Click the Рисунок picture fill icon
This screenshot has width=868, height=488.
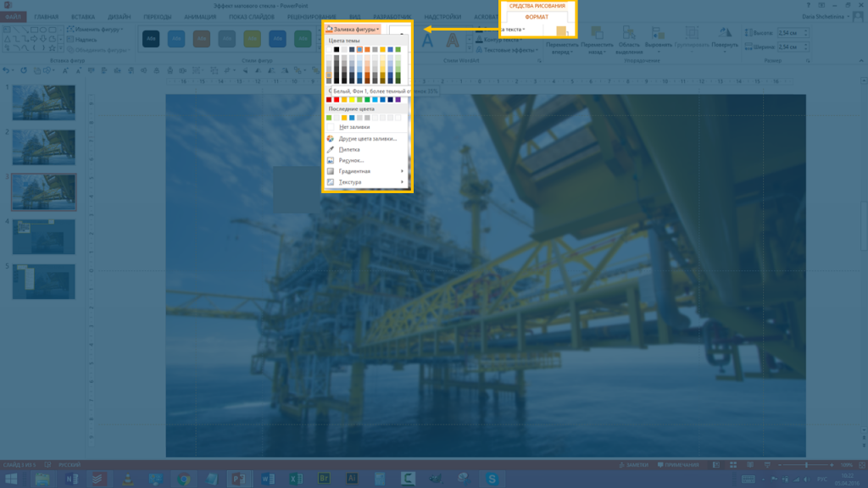[x=331, y=160]
